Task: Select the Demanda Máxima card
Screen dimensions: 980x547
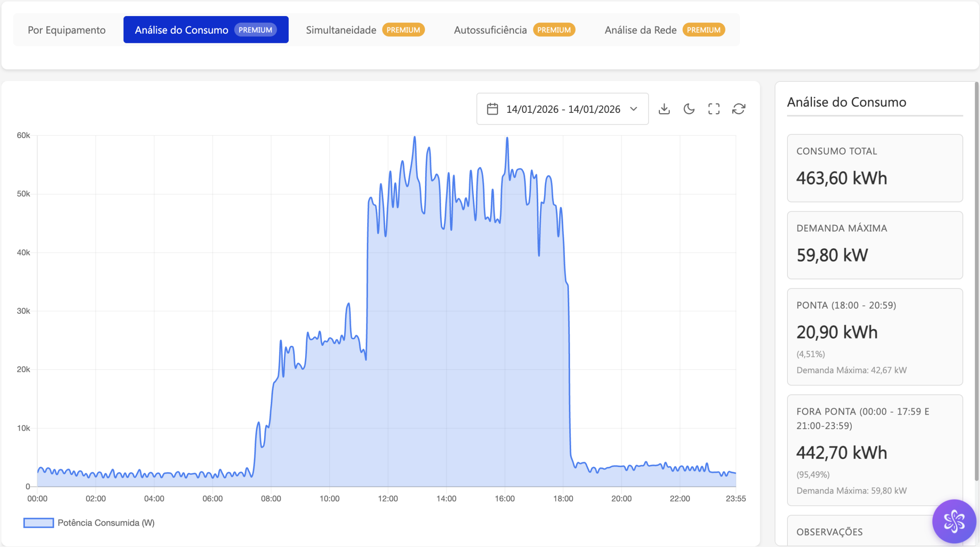Action: 875,245
